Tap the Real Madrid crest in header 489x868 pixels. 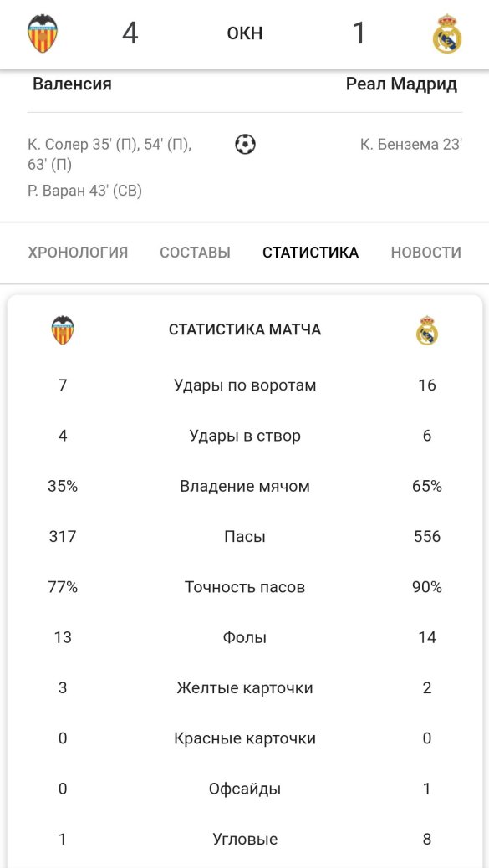[x=447, y=33]
